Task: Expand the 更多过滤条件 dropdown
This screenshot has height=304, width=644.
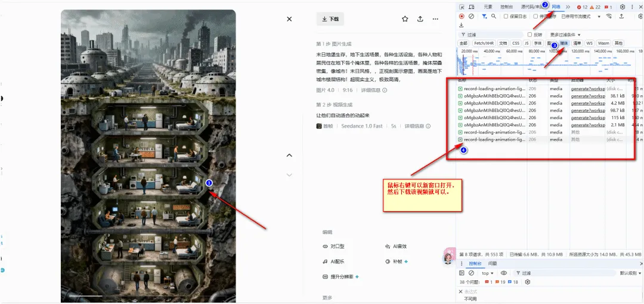Action: (x=565, y=35)
